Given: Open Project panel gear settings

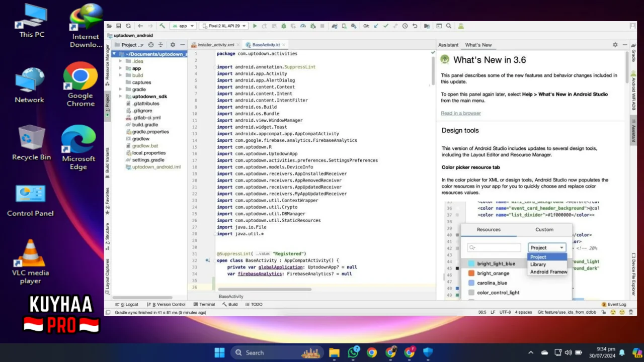Looking at the screenshot, I should [173, 45].
